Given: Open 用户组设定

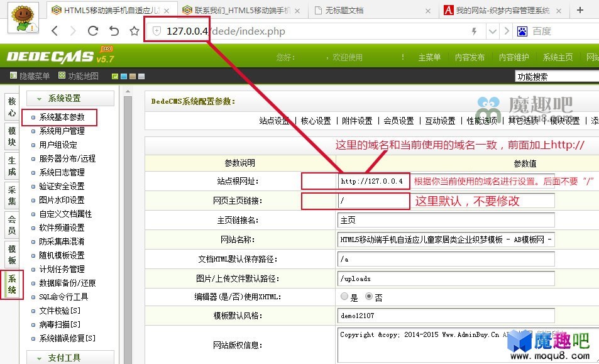Looking at the screenshot, I should click(58, 145).
